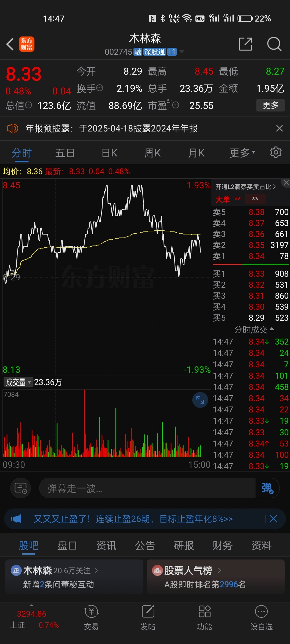Select the 研报 tab

[x=184, y=546]
